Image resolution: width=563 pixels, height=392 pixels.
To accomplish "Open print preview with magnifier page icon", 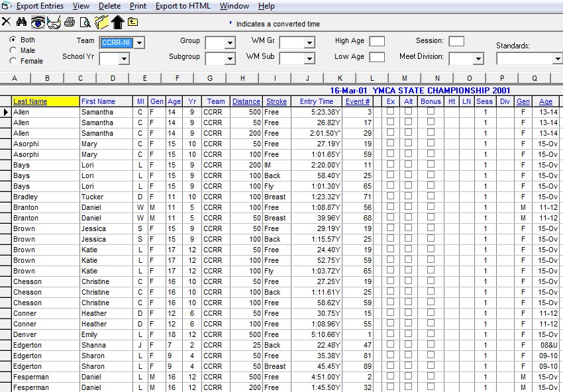I will click(x=85, y=23).
